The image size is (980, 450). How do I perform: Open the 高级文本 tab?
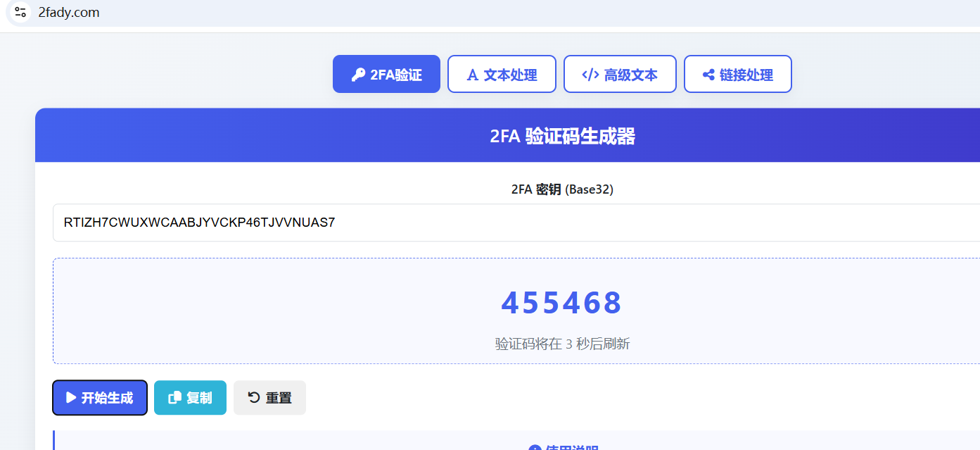[x=630, y=75]
